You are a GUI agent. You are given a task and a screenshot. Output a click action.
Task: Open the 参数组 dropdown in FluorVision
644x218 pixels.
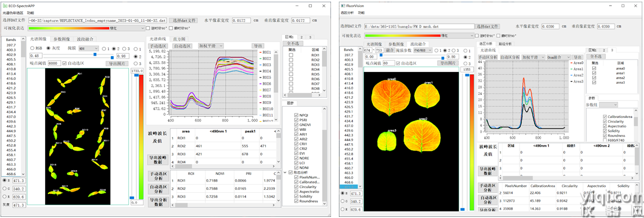click(x=609, y=105)
